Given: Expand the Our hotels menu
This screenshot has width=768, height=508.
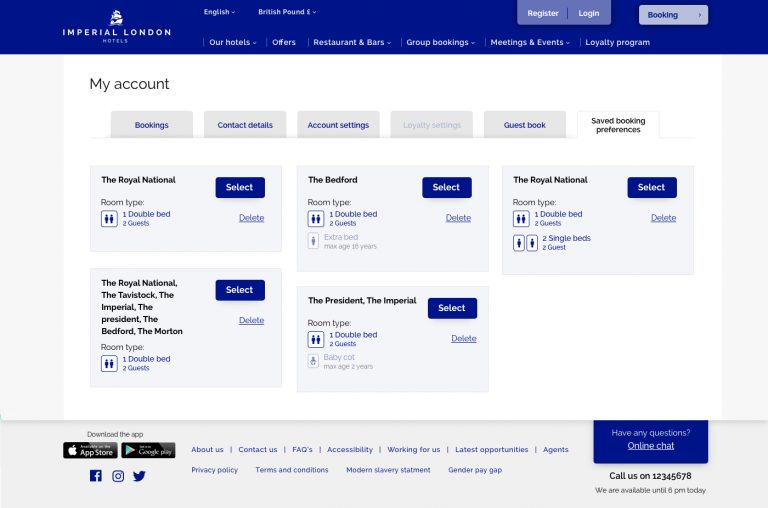Looking at the screenshot, I should (232, 42).
